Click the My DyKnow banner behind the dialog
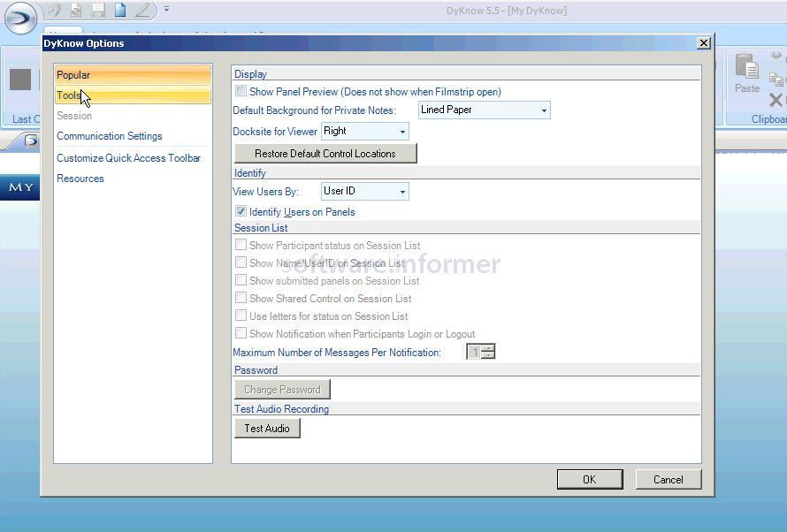Image resolution: width=787 pixels, height=532 pixels. tap(20, 187)
